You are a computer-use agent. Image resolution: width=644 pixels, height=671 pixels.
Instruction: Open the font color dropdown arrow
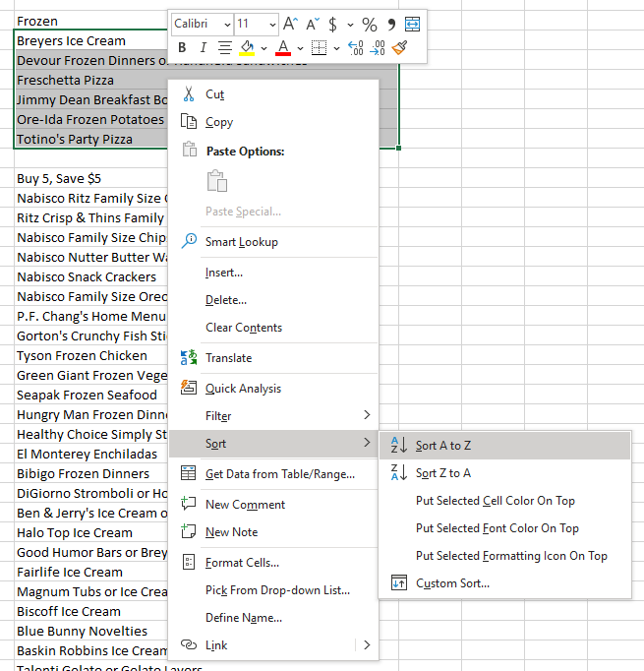(300, 48)
